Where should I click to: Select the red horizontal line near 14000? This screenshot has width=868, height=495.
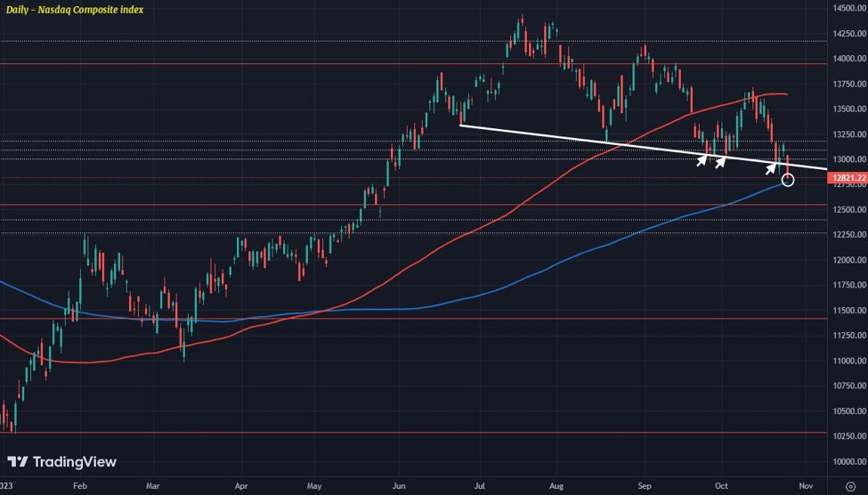pyautogui.click(x=413, y=64)
